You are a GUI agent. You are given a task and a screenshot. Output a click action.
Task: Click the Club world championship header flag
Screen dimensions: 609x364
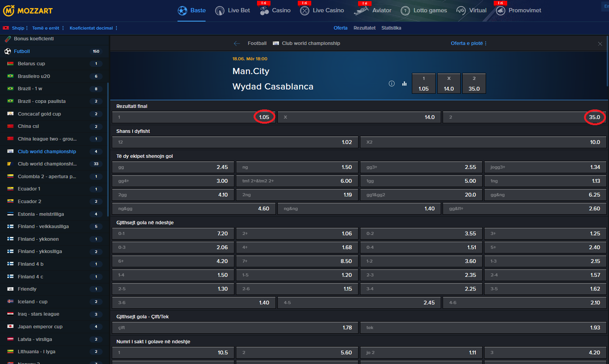pos(276,43)
